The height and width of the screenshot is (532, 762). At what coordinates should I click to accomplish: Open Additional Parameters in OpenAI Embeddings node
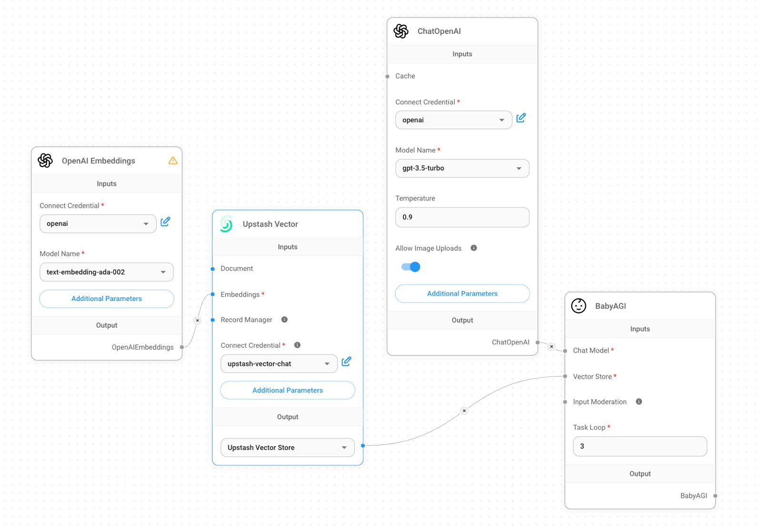click(x=106, y=299)
